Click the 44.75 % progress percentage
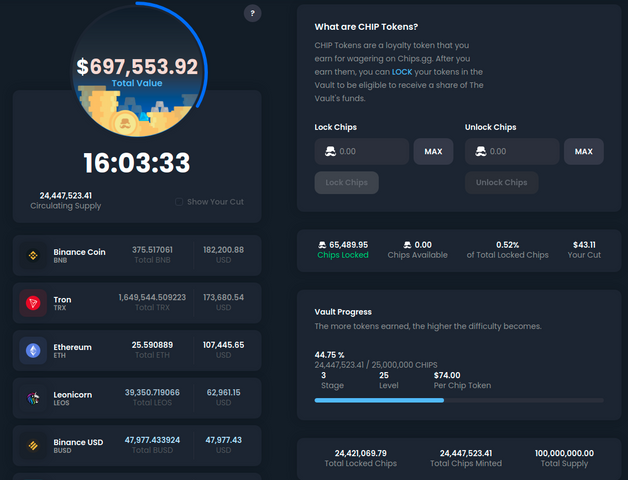 tap(329, 355)
